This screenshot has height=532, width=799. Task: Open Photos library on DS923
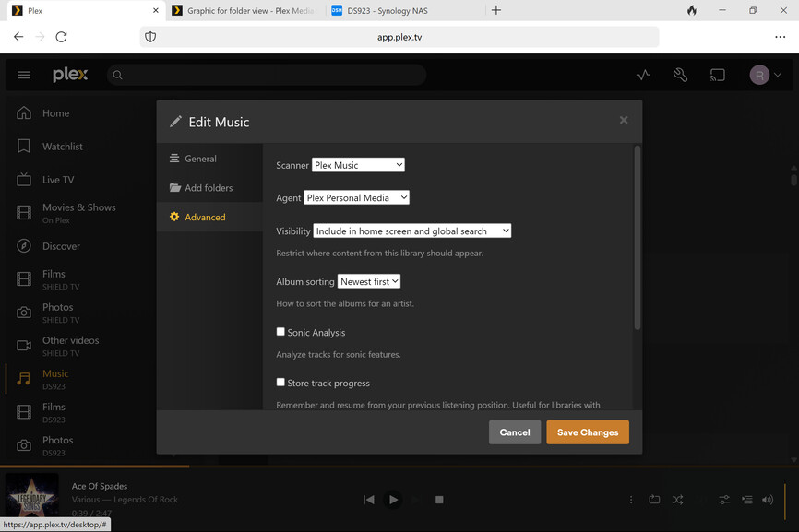coord(57,445)
